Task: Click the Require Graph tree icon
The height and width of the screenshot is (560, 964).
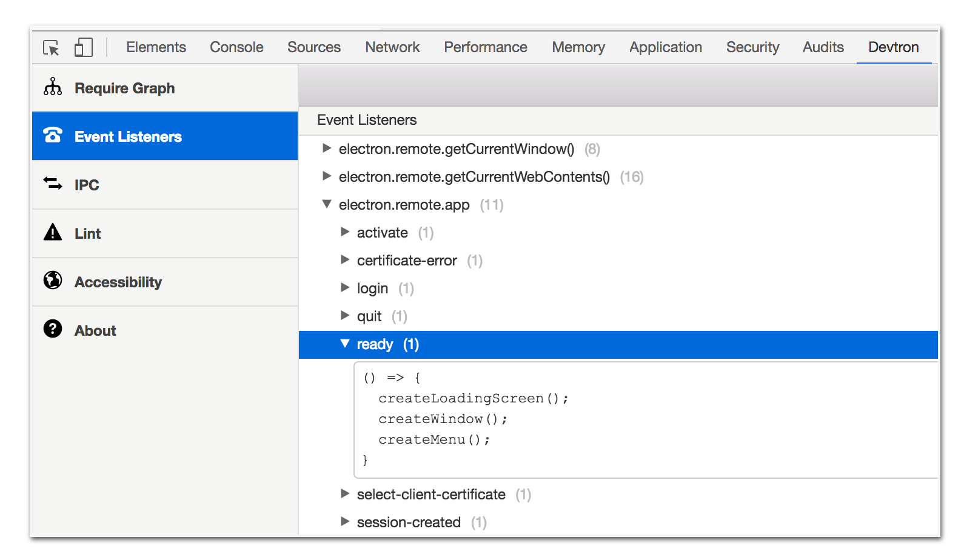Action: [x=53, y=87]
